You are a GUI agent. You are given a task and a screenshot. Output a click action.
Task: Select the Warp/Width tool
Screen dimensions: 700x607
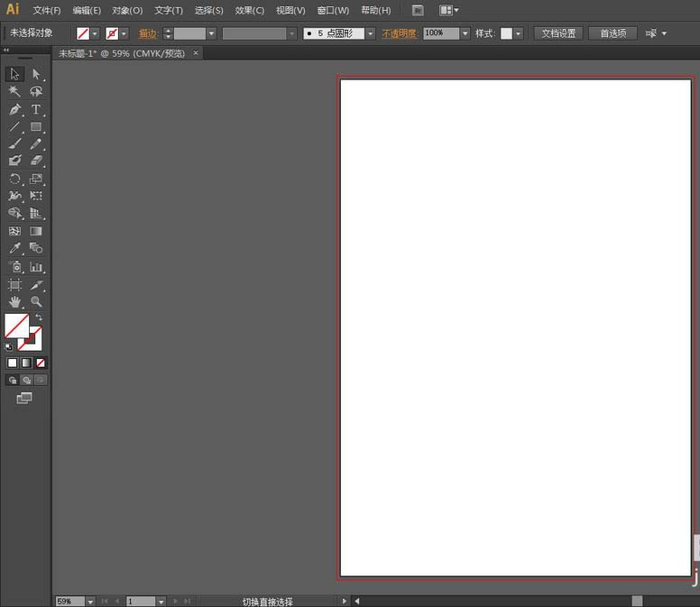point(14,196)
